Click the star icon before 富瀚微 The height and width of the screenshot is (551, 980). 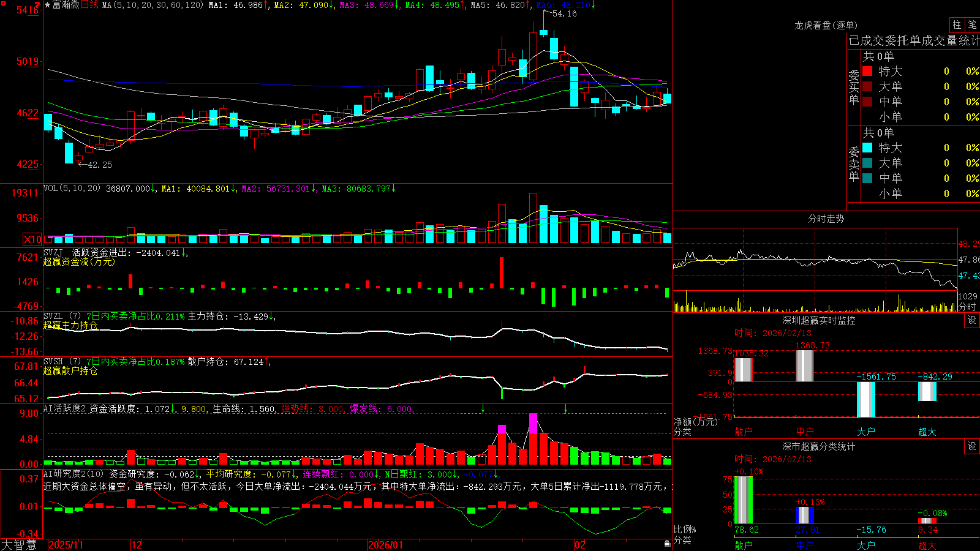[48, 5]
